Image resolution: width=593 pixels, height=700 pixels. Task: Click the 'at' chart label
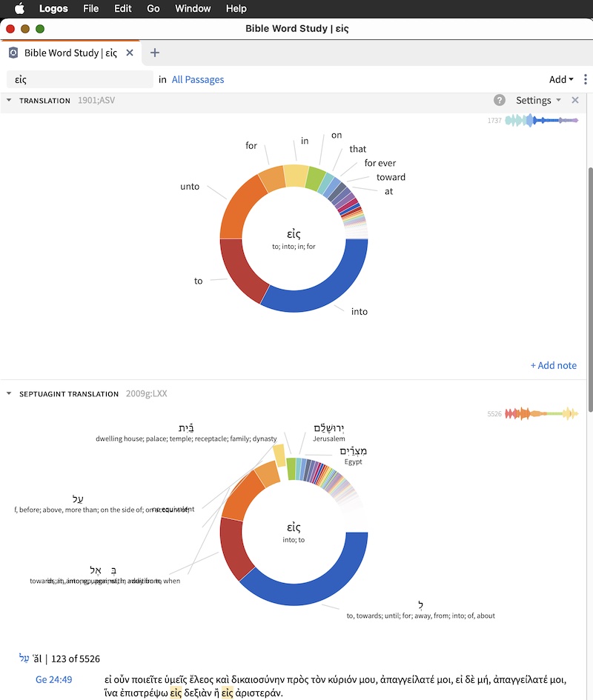click(388, 191)
